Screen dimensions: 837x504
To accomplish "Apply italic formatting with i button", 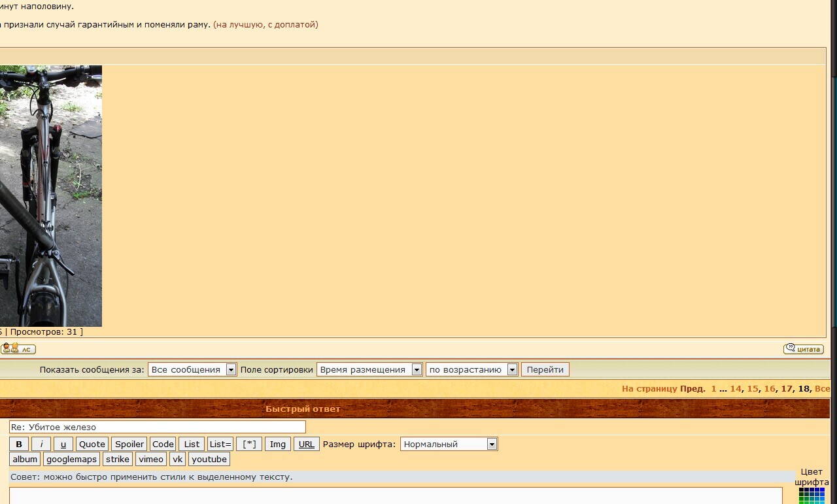I will tap(41, 444).
